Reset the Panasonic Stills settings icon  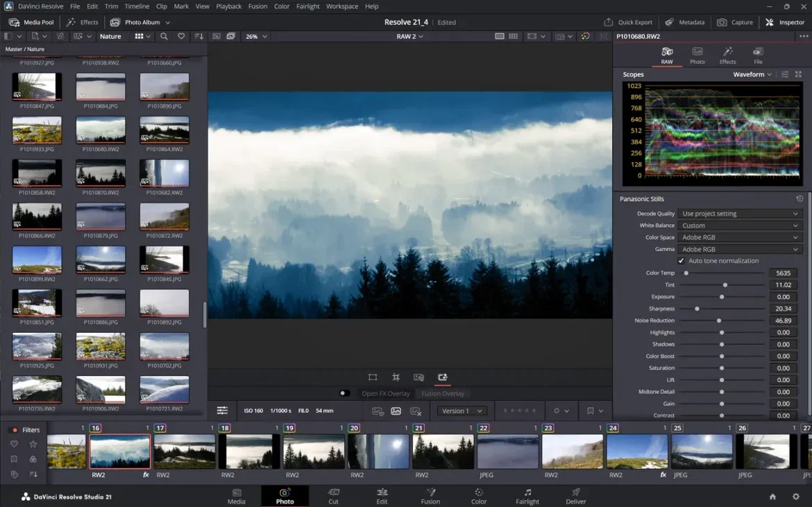pyautogui.click(x=800, y=198)
